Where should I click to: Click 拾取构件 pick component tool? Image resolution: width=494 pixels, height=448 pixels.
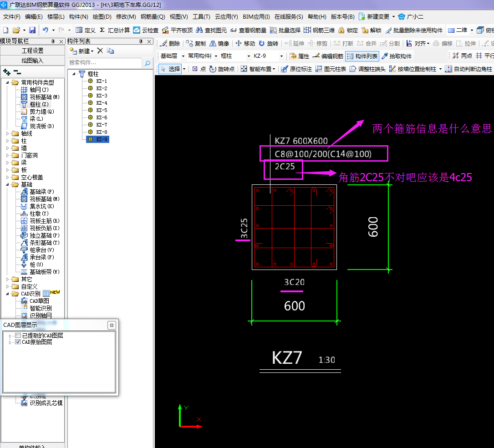click(x=396, y=56)
